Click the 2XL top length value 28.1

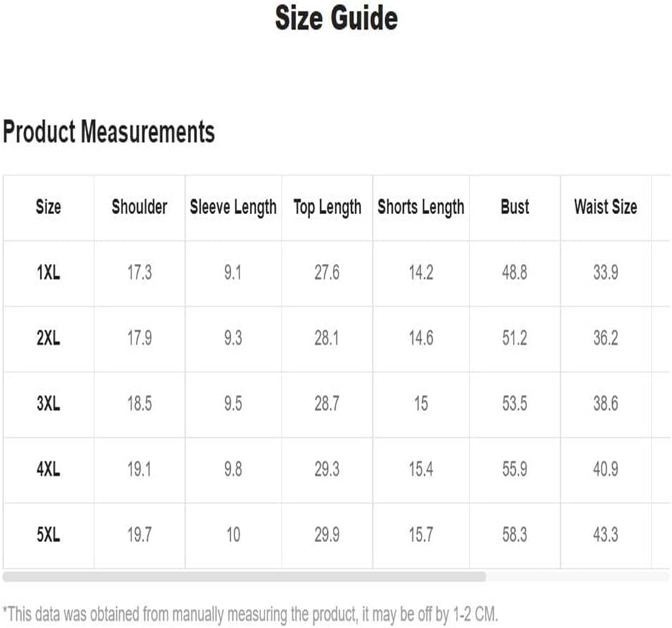(x=327, y=338)
